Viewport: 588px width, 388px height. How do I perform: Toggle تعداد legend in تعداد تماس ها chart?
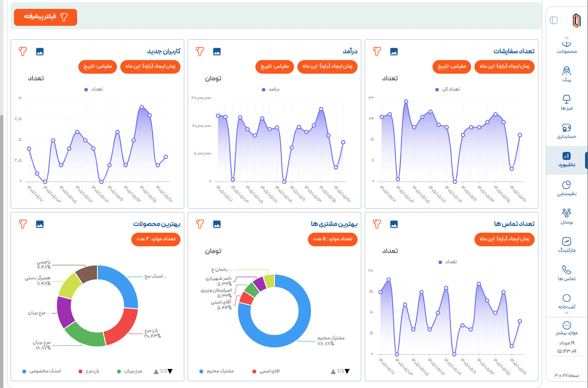click(x=448, y=262)
